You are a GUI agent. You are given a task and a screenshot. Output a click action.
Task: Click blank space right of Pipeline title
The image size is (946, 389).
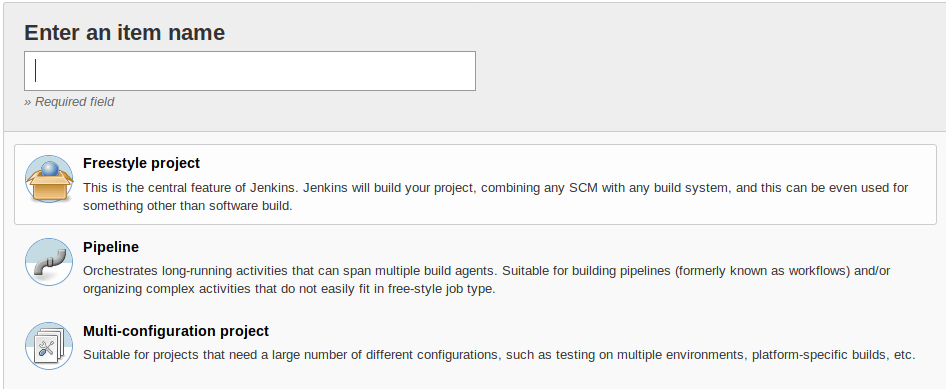(x=513, y=247)
